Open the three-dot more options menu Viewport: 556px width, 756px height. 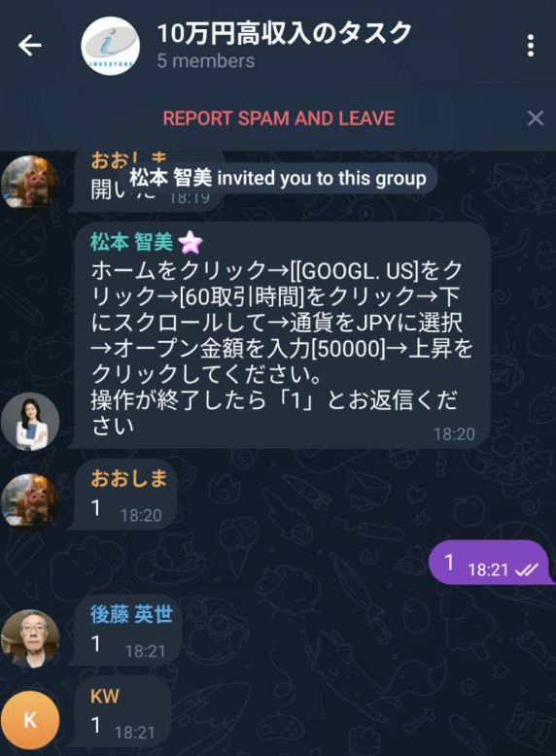coord(531,46)
